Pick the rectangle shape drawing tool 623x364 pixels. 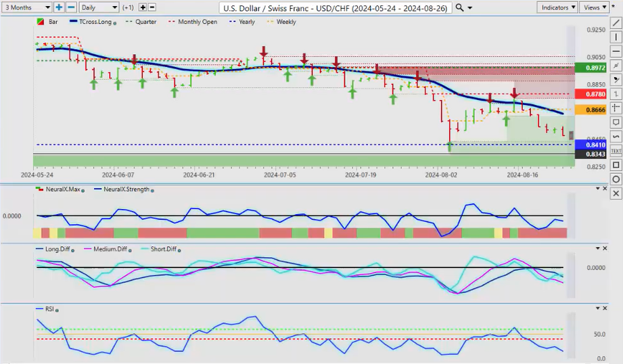point(616,165)
